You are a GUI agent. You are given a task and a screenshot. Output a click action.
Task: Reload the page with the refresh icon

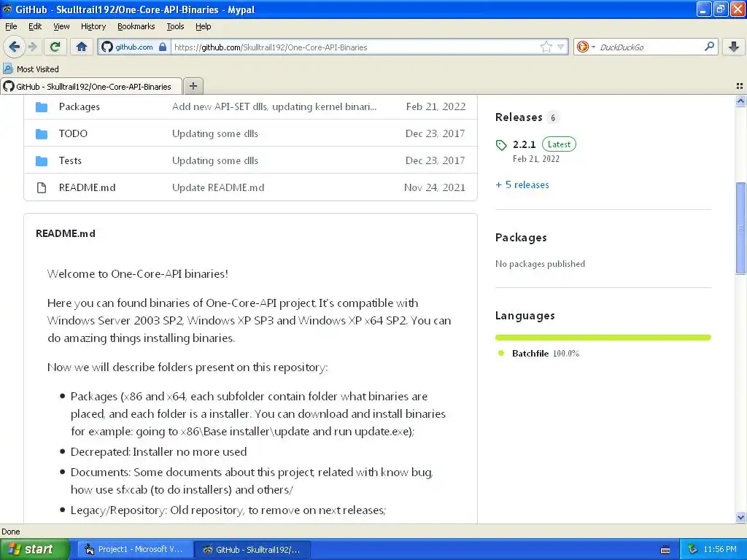pyautogui.click(x=55, y=47)
